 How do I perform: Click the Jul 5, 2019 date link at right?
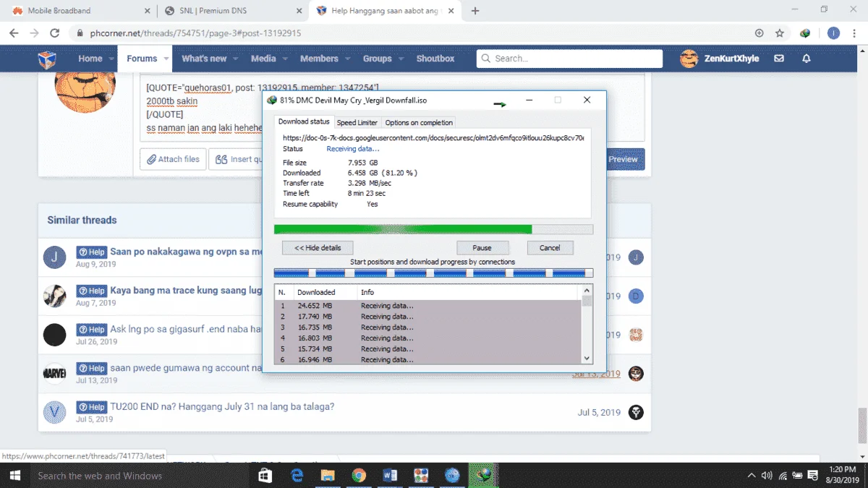coord(599,412)
